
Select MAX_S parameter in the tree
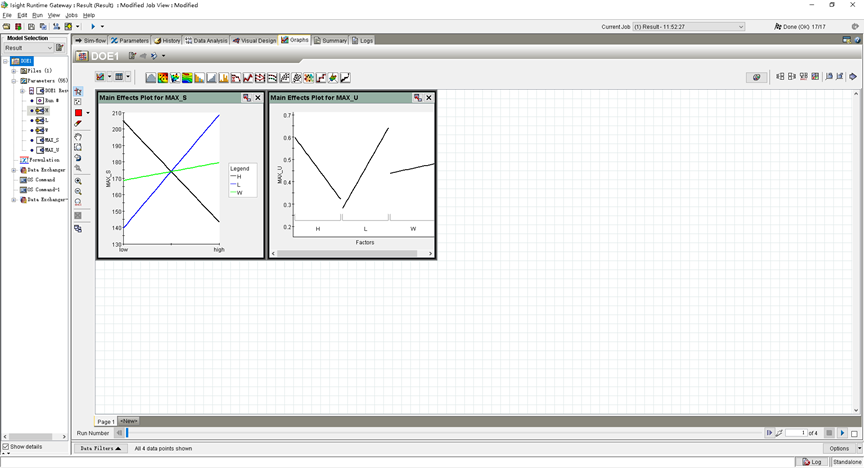click(x=50, y=140)
